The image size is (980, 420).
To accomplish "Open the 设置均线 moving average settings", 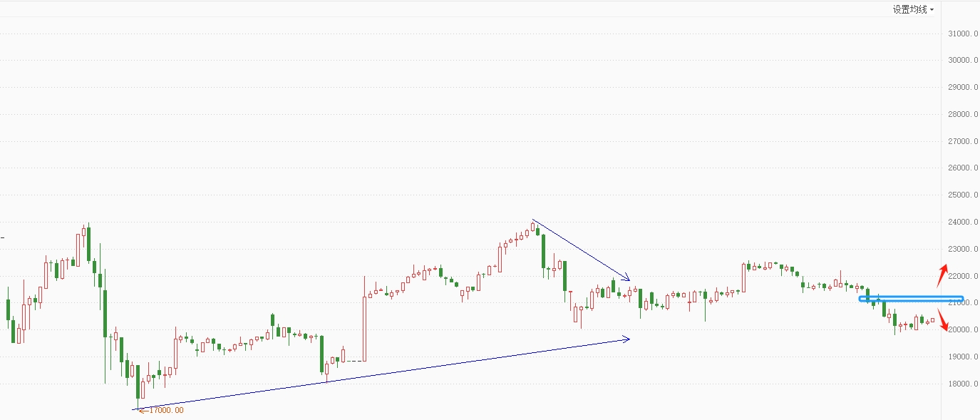I will pos(910,9).
